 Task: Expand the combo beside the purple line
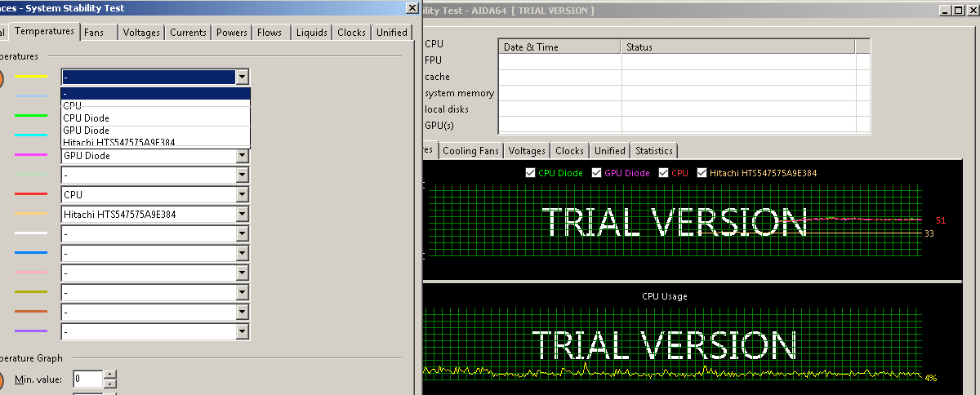(x=241, y=332)
